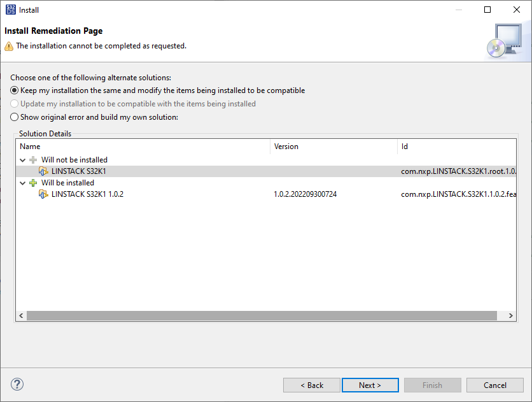Click the LINSTACK S32K1 feature icon
This screenshot has width=532, height=402.
click(x=43, y=171)
